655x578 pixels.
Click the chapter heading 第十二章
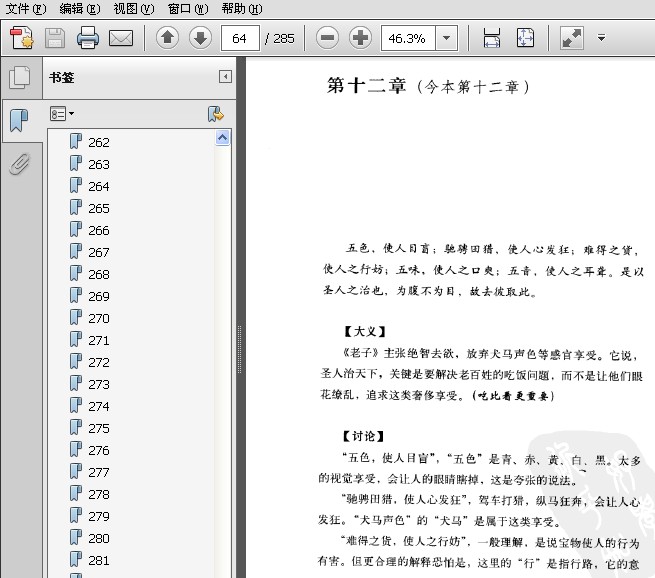coord(366,86)
